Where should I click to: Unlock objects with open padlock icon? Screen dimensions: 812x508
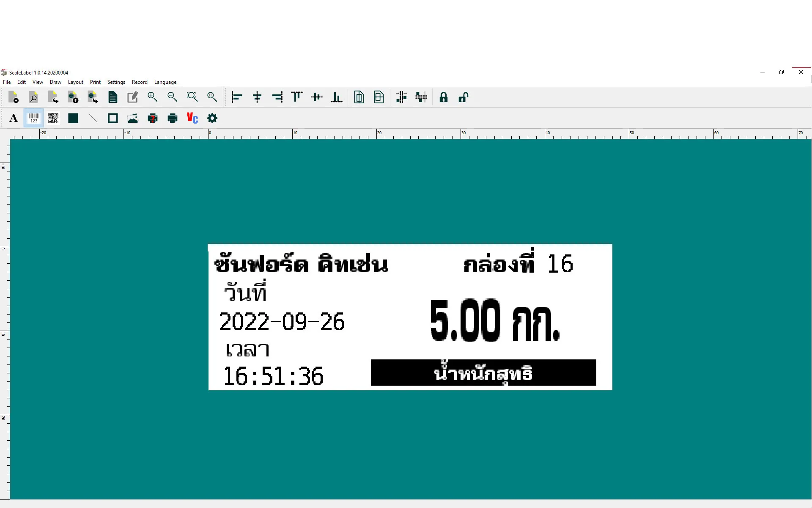(463, 97)
